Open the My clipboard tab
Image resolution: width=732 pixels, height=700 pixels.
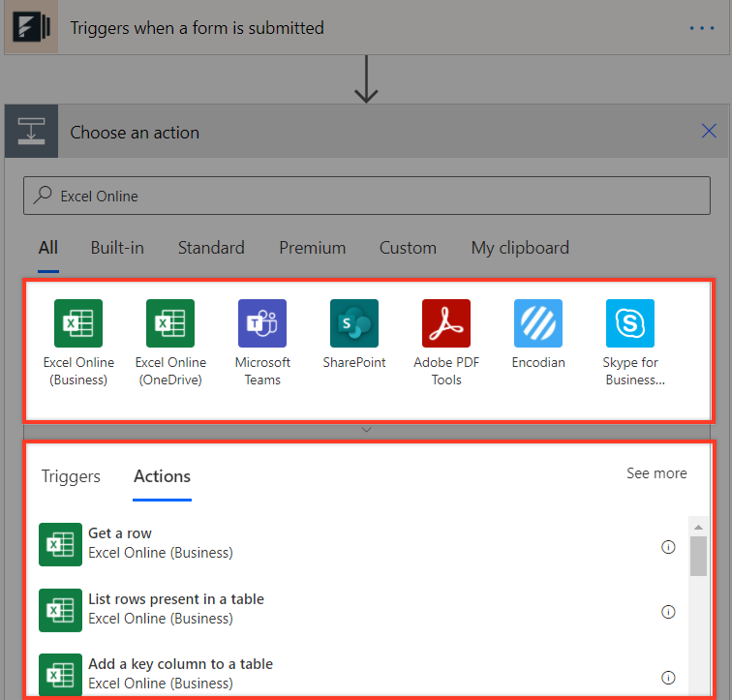tap(520, 248)
